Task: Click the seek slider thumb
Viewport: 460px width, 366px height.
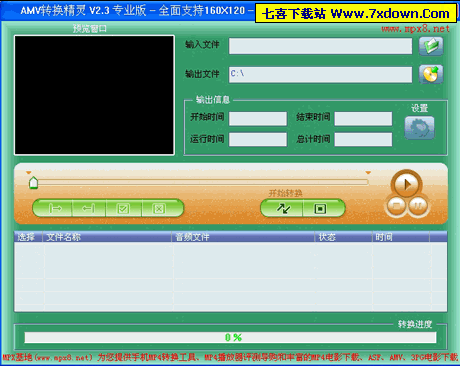Action: [33, 183]
